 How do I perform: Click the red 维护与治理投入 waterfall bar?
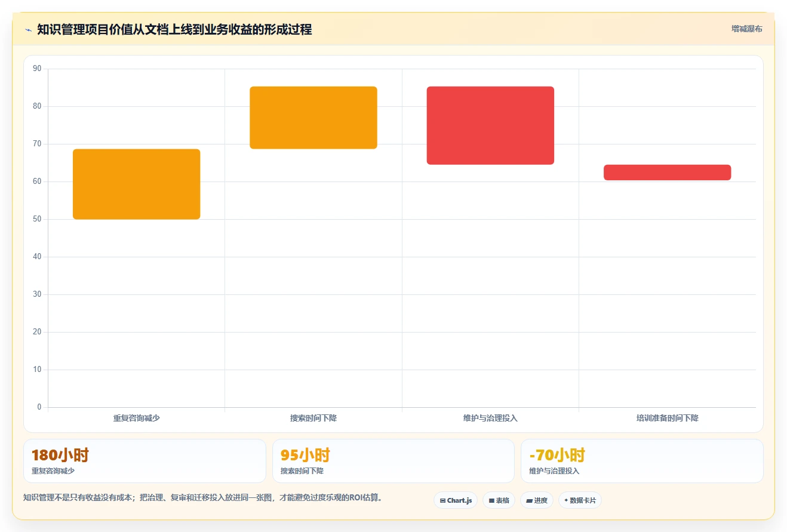(490, 125)
